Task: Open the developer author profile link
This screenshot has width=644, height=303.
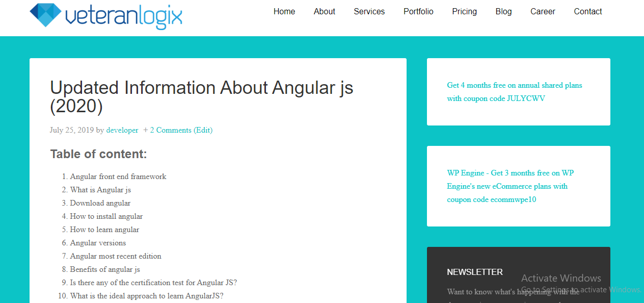Action: click(122, 130)
